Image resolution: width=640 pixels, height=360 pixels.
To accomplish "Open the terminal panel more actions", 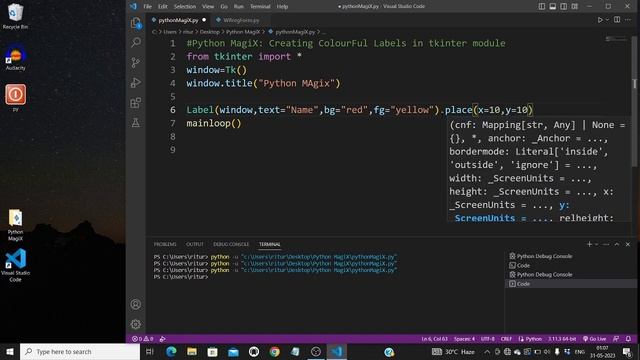I will point(606,244).
